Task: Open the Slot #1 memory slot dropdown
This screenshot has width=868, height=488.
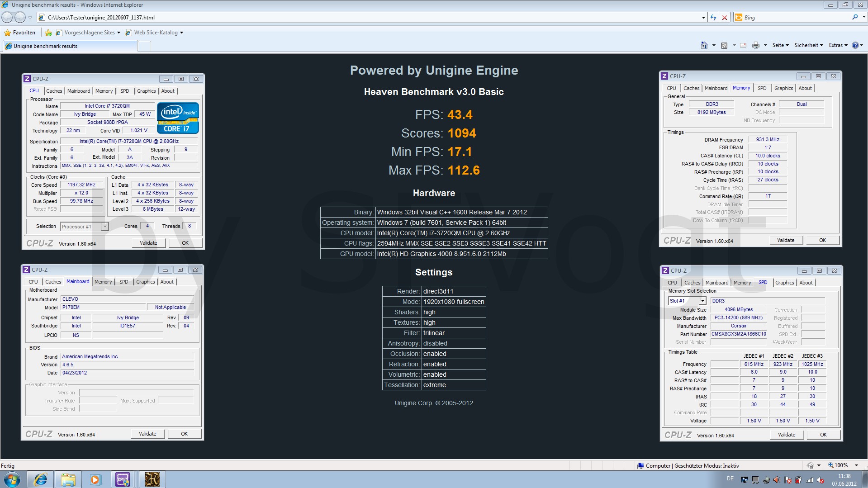Action: 702,301
